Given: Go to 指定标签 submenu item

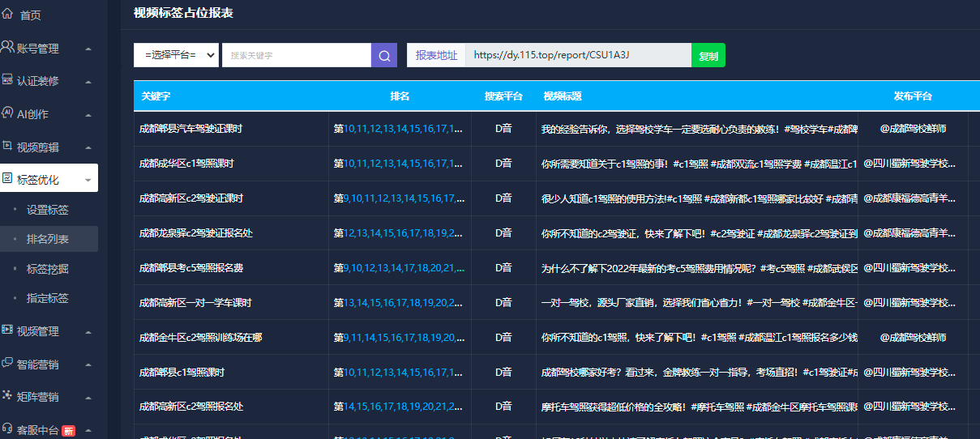Looking at the screenshot, I should point(48,298).
